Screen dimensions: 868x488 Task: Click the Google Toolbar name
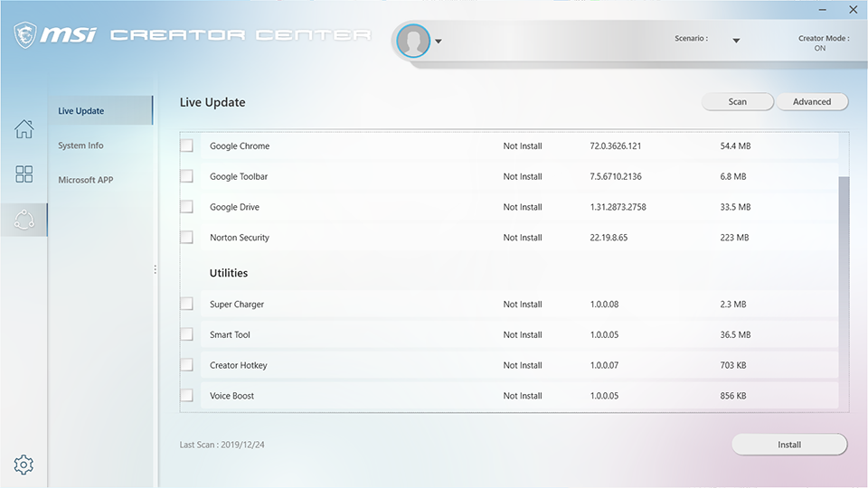(x=239, y=176)
